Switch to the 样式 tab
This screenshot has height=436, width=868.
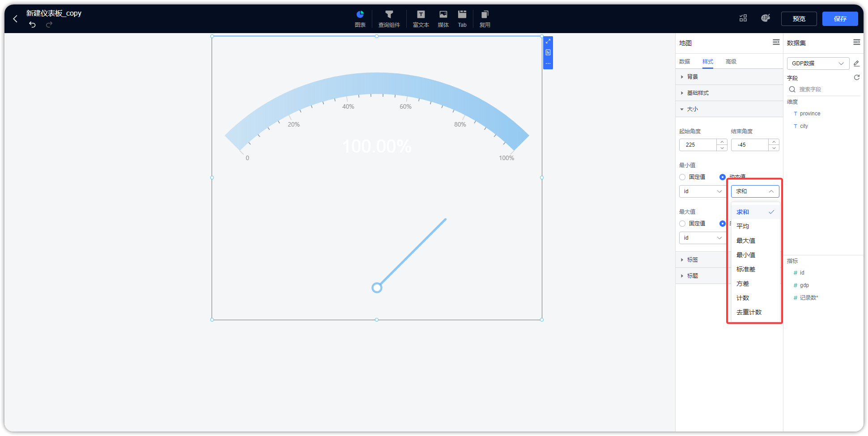pyautogui.click(x=708, y=62)
